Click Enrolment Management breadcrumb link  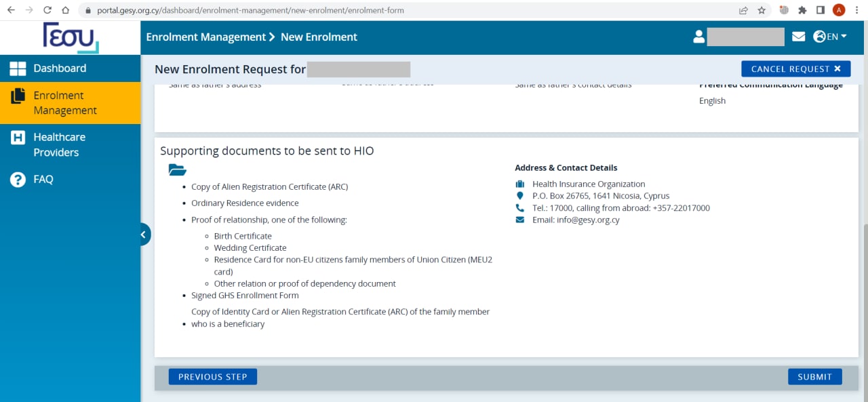click(205, 37)
